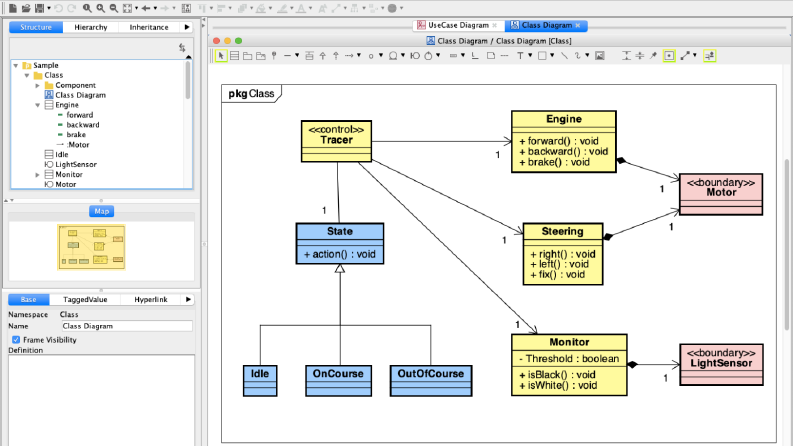Click the diagram Name input field
Viewport: 793px width, 446px height.
coord(127,326)
